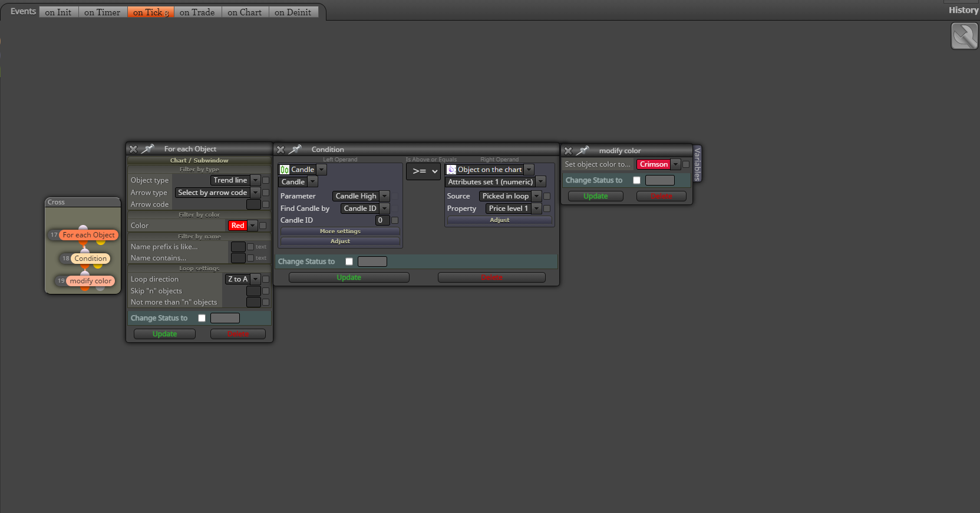Toggle the checkbox next to Source Picked in loop
Screen dimensions: 980x513
tap(547, 196)
